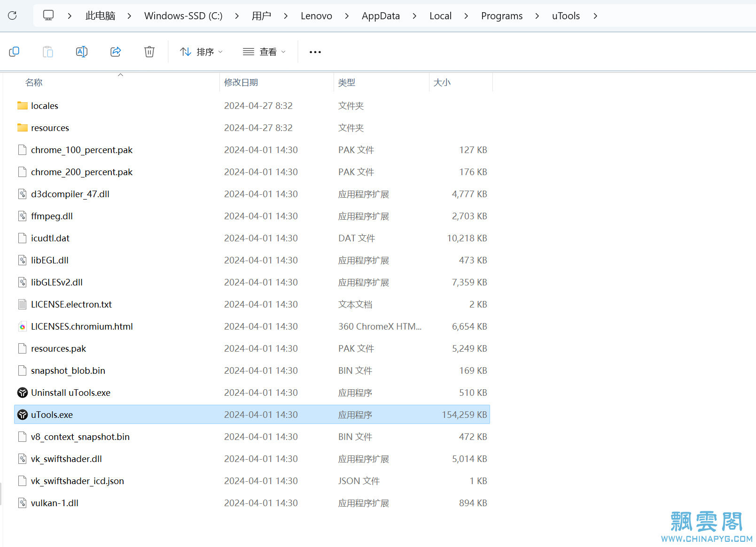Go to Programs in the breadcrumb
Screen dimensions: 756x547
tap(502, 16)
